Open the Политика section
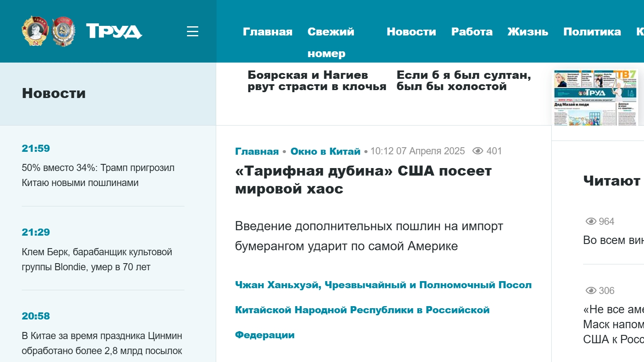The image size is (644, 362). pos(592,32)
